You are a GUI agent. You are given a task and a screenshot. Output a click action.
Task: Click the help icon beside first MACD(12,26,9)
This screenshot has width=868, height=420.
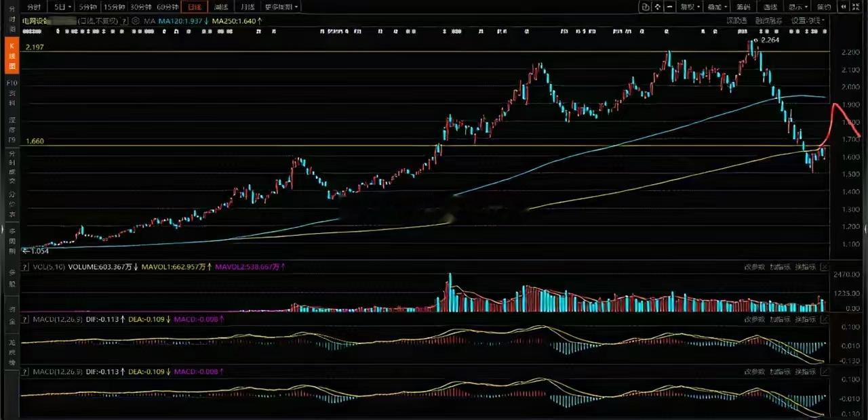[x=26, y=318]
